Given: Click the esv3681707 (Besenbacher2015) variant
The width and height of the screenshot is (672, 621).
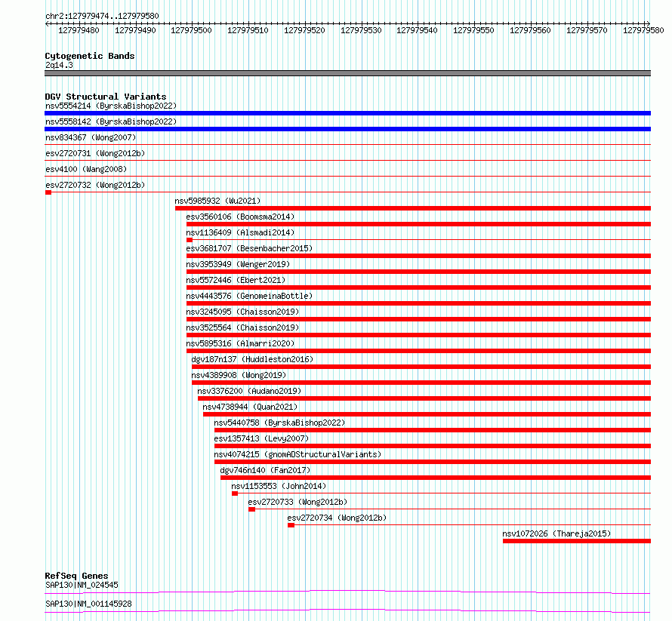Looking at the screenshot, I should point(249,248).
